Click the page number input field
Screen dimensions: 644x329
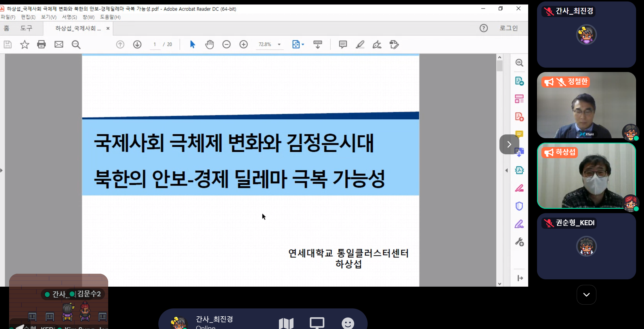coord(155,44)
